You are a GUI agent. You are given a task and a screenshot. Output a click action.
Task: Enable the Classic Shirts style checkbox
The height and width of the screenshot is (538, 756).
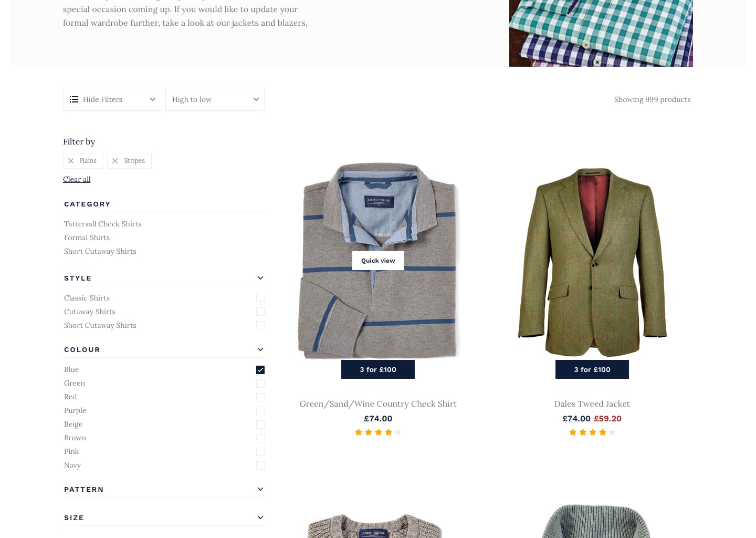coord(260,298)
